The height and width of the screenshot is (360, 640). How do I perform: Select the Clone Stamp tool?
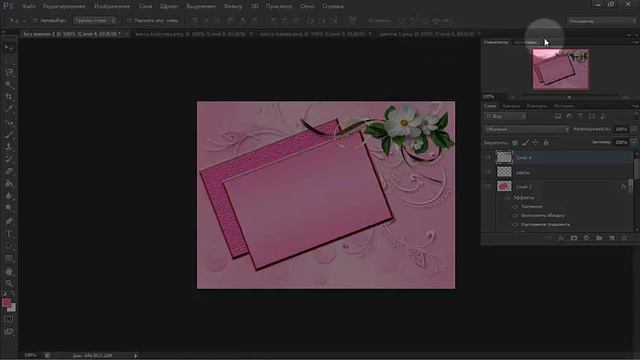coord(9,147)
